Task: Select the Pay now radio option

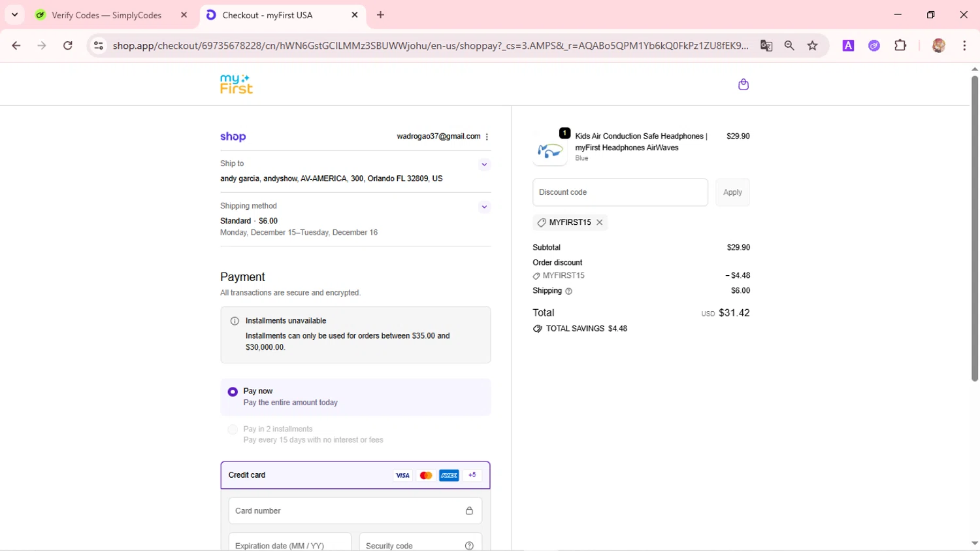Action: point(233,392)
